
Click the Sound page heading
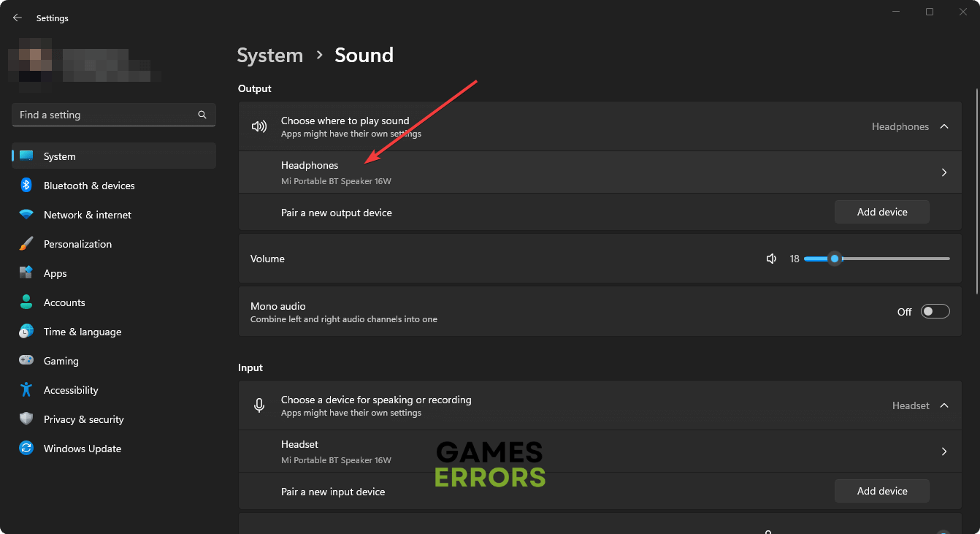364,56
